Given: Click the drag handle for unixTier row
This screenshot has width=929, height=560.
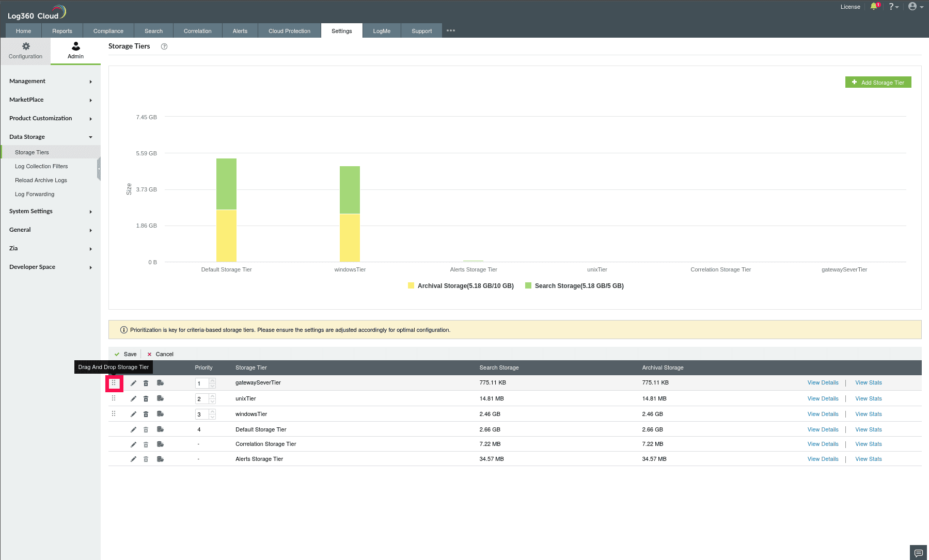Looking at the screenshot, I should pyautogui.click(x=114, y=398).
